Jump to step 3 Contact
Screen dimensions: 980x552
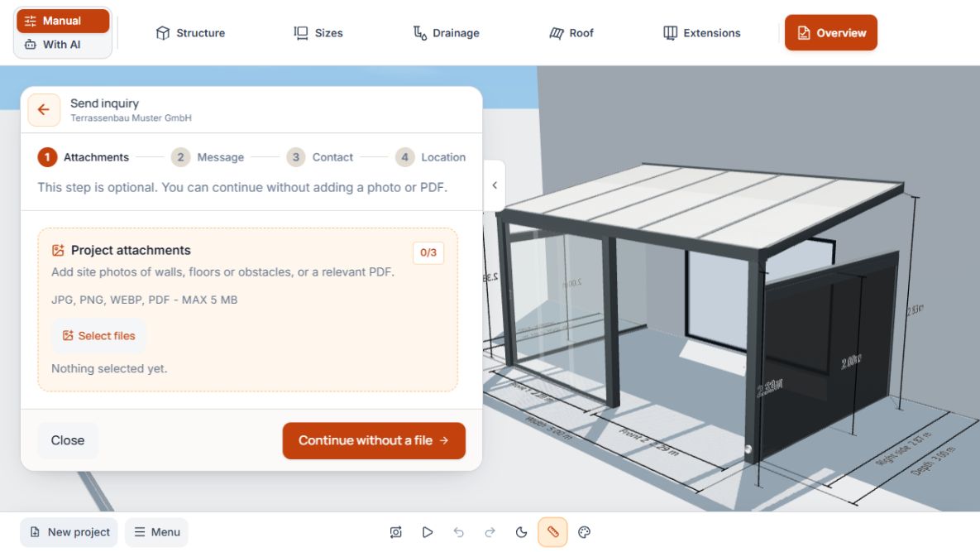click(x=320, y=157)
